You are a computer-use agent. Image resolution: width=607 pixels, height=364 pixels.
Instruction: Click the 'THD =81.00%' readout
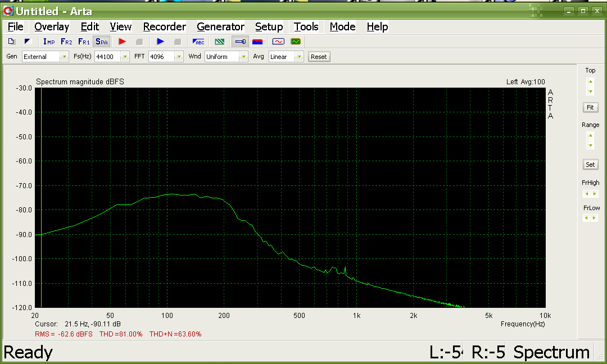121,334
